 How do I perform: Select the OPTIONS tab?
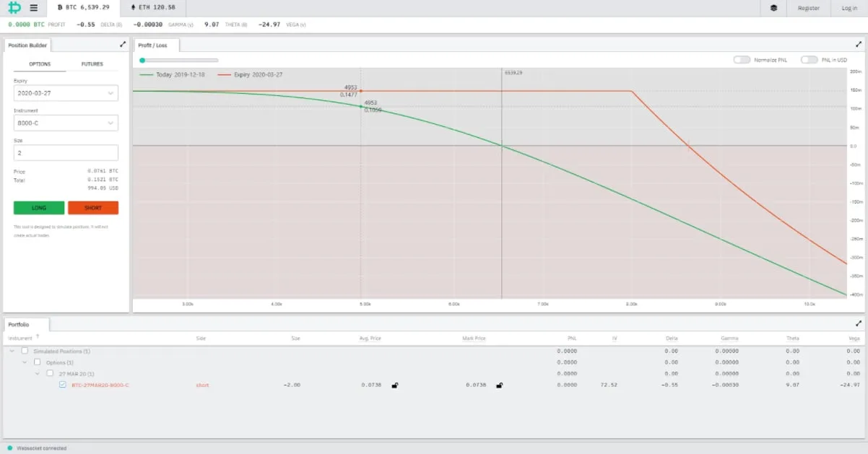40,64
